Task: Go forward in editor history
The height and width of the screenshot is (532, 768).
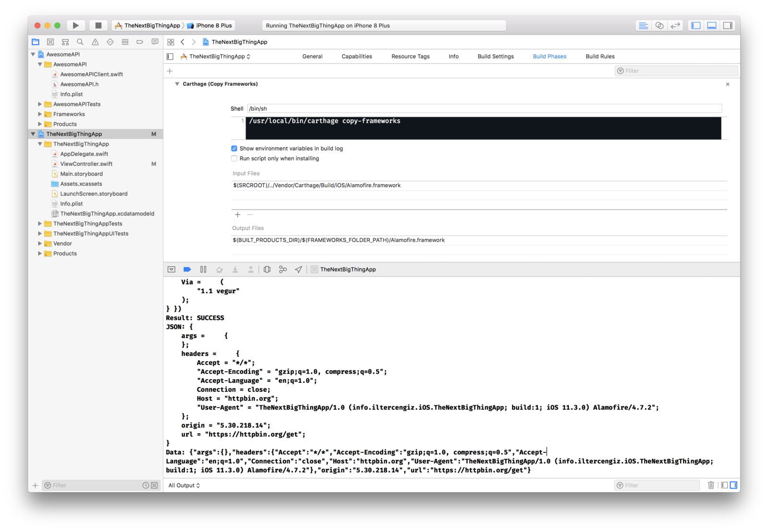Action: (193, 42)
